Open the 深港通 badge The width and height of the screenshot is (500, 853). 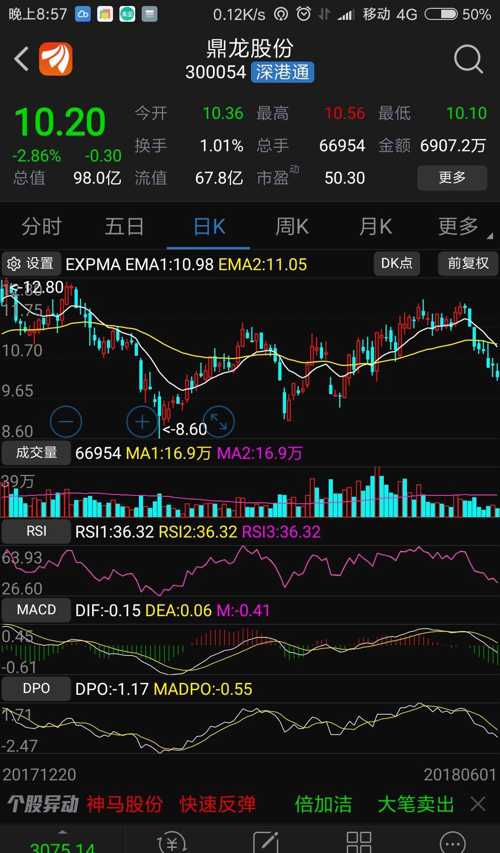282,72
